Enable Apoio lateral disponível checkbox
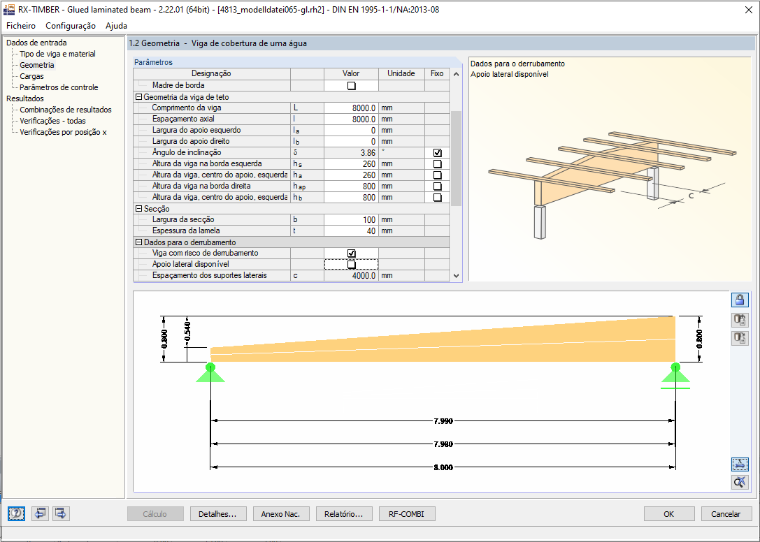 pos(351,265)
